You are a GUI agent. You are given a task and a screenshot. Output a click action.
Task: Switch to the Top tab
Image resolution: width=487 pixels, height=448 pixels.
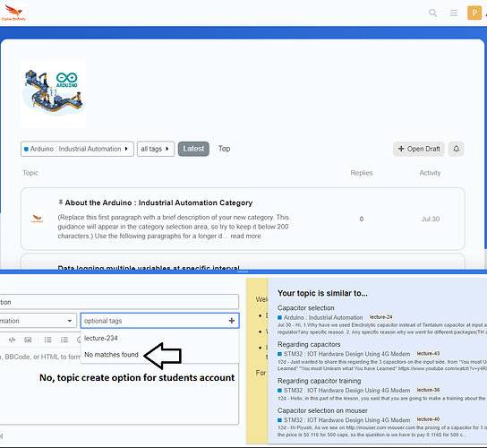224,149
